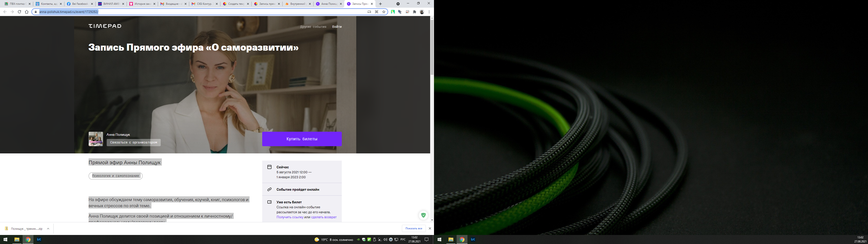Screen dimensions: 868x244
Task: Open the Chrome extensions puzzle icon
Action: [415, 12]
